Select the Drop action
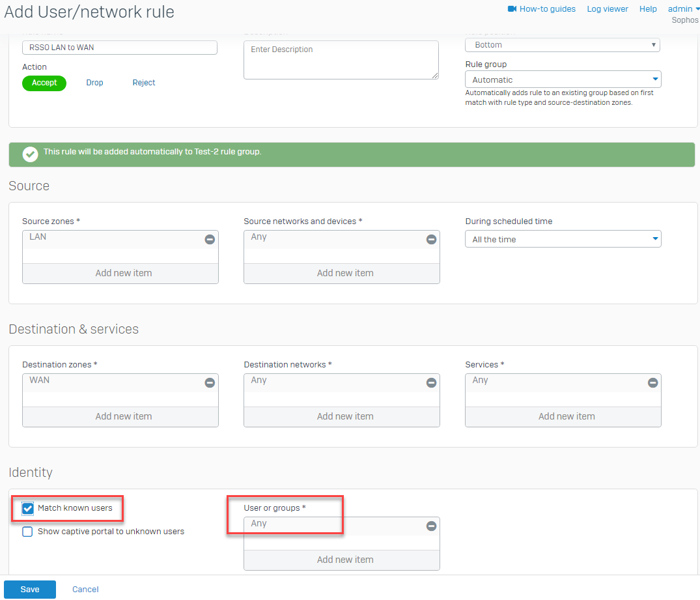The image size is (700, 600). coord(94,83)
